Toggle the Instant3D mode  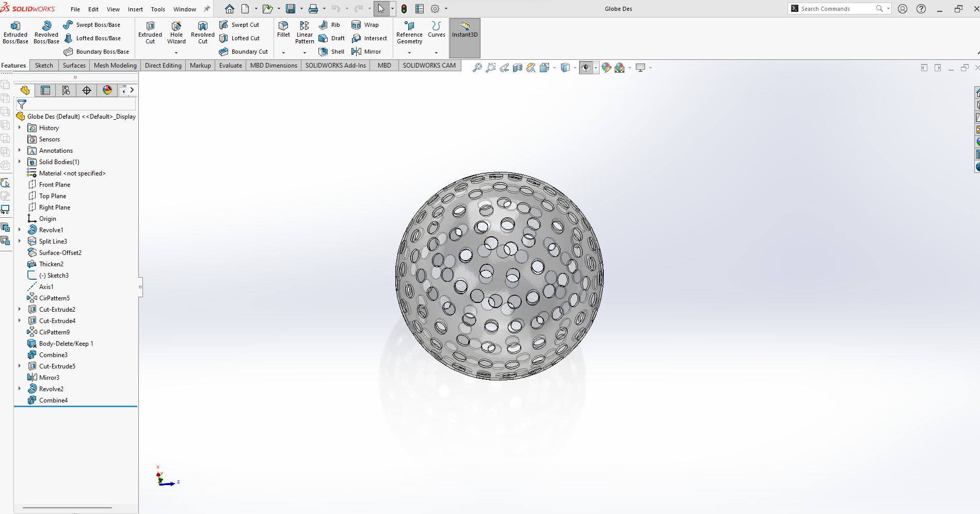pos(465,38)
